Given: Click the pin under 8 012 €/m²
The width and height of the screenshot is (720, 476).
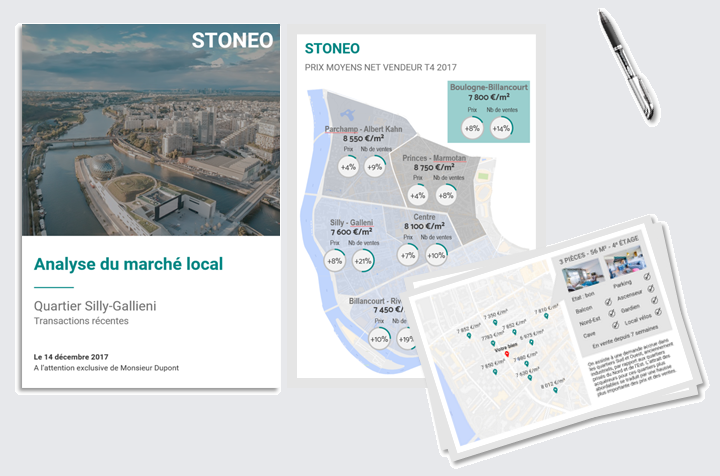Looking at the screenshot, I should 555,390.
